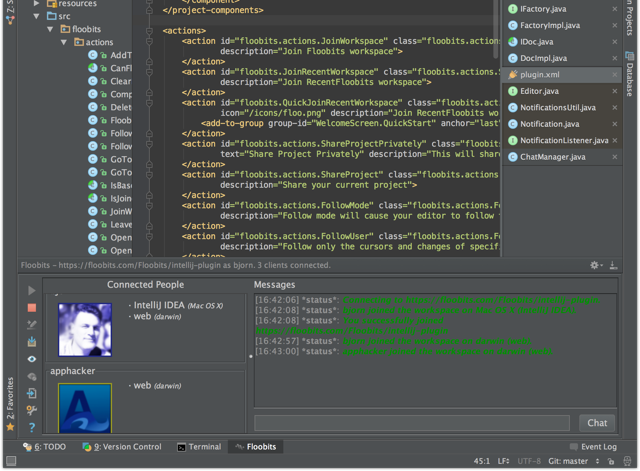
Task: Toggle the read-only lock icon in the status bar
Action: point(611,461)
